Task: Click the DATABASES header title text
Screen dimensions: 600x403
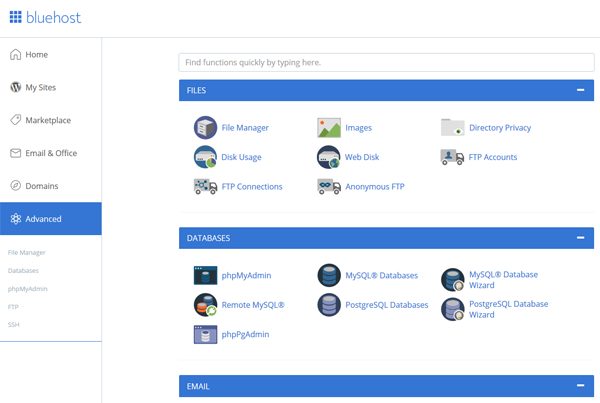Action: pos(209,238)
